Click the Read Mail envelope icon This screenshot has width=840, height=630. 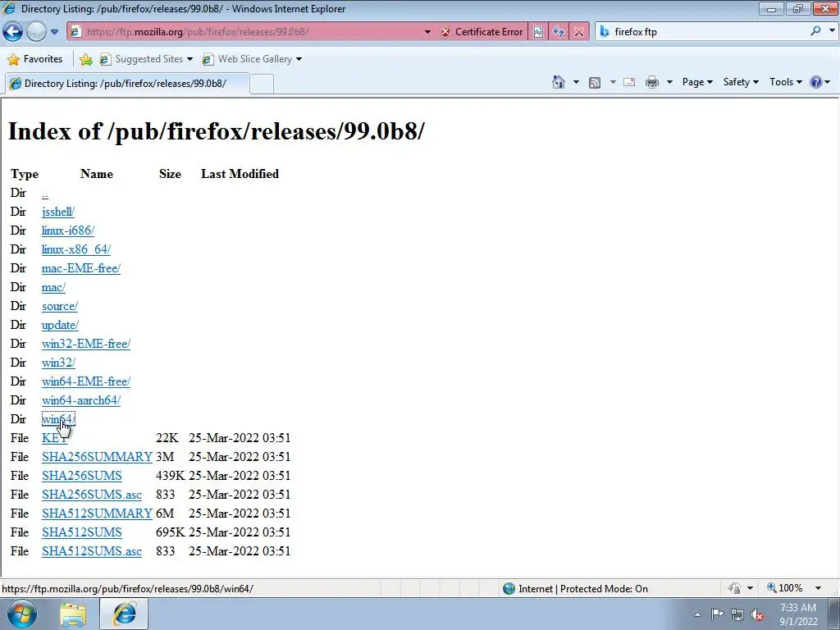click(x=629, y=82)
